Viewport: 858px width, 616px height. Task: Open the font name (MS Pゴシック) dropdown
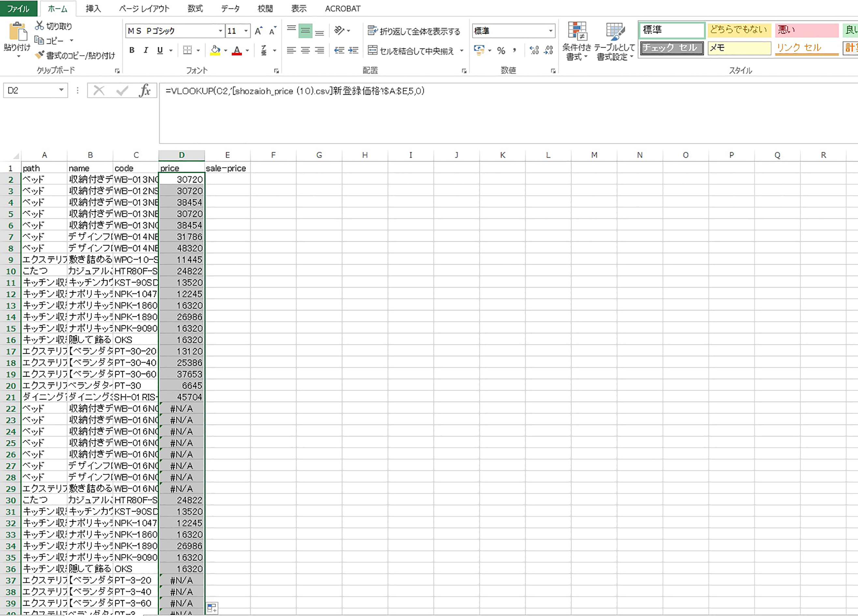tap(220, 31)
